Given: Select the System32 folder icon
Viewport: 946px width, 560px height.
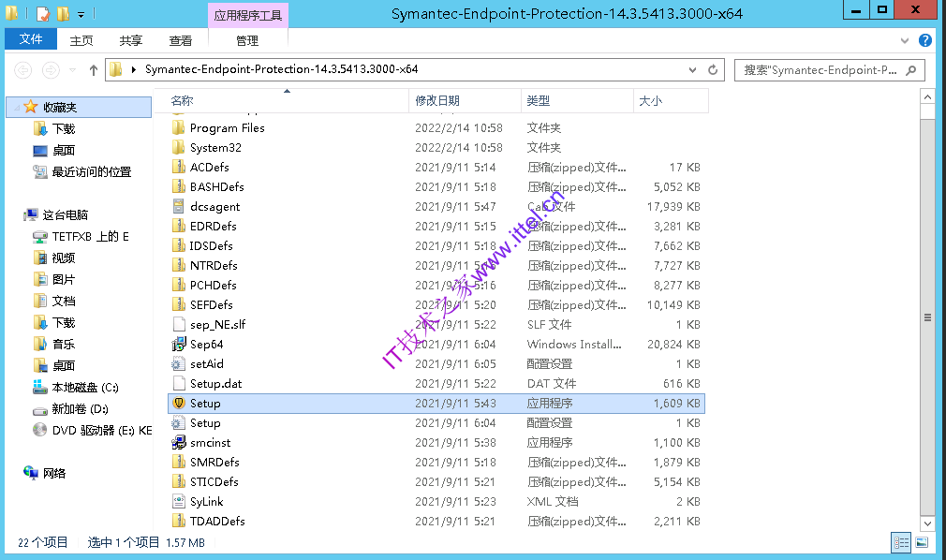Looking at the screenshot, I should (x=178, y=147).
